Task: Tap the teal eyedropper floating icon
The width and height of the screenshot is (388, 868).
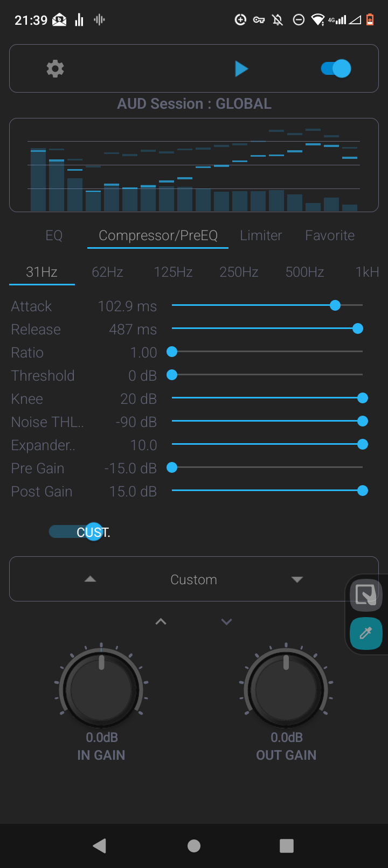Action: coord(366,633)
